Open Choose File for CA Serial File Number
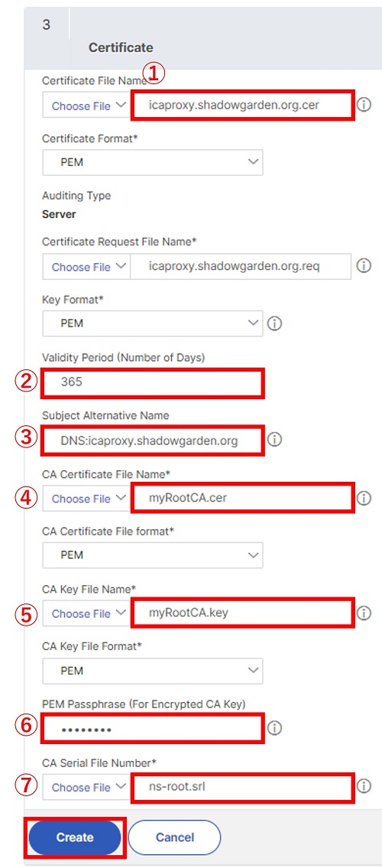382x868 pixels. 87,787
